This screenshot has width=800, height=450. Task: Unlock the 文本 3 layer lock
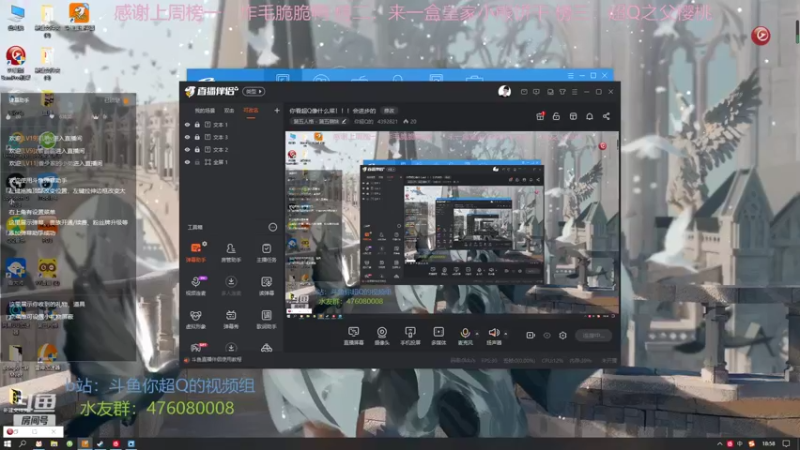coord(197,137)
